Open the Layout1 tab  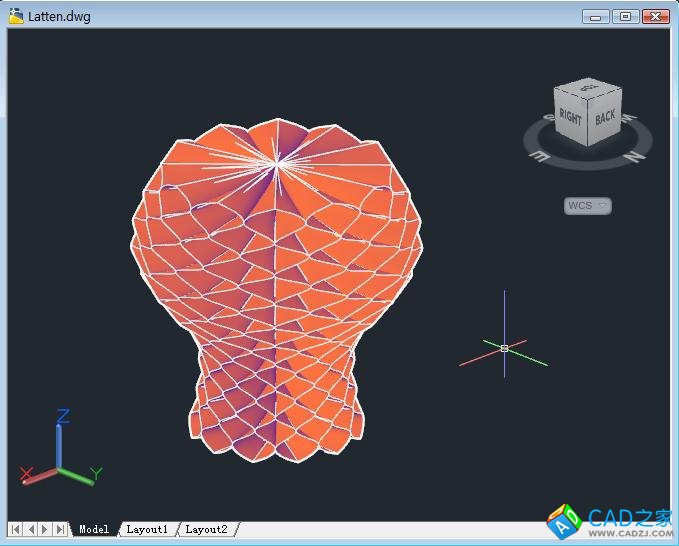(x=147, y=529)
